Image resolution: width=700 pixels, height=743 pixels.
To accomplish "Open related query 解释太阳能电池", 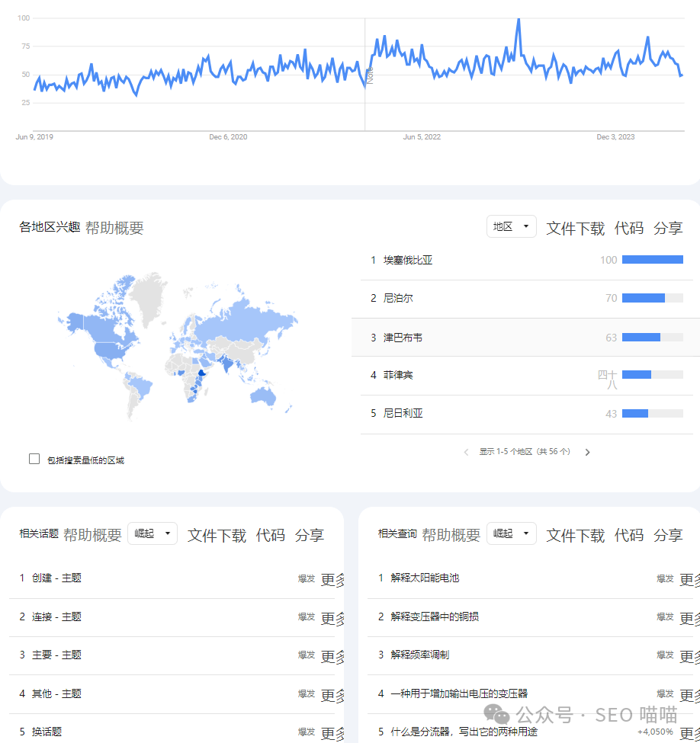I will 425,578.
